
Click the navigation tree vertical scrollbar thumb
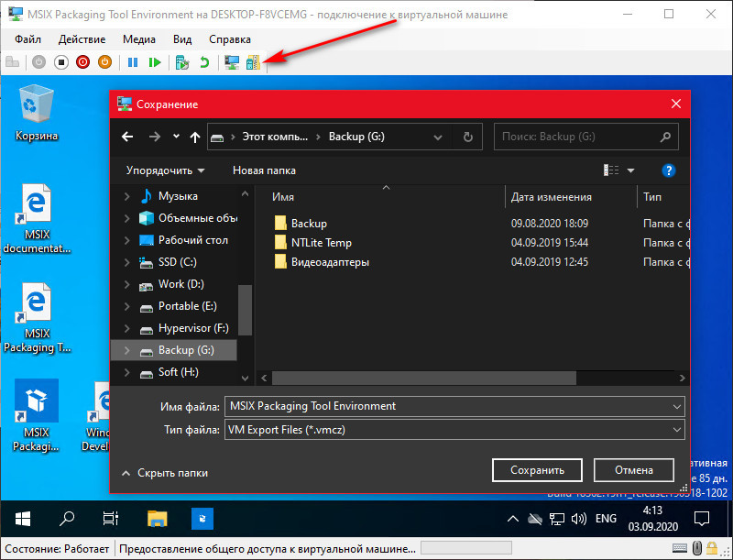pyautogui.click(x=245, y=310)
